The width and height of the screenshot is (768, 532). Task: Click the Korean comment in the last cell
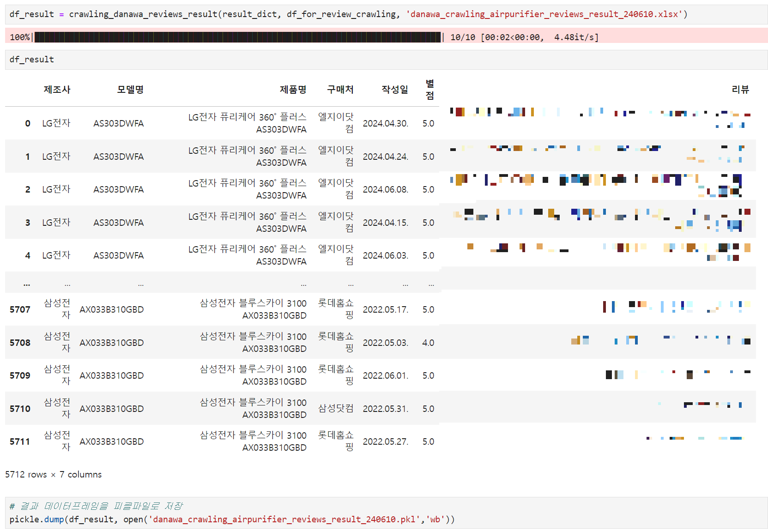tap(96, 506)
